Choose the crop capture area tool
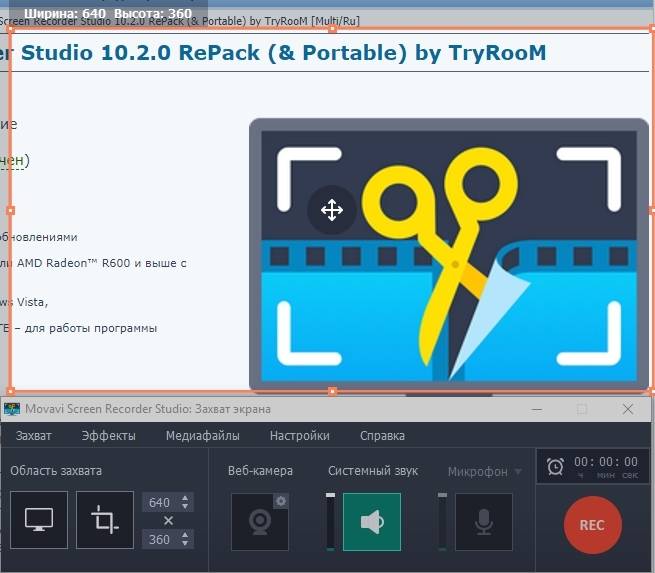 [x=105, y=520]
